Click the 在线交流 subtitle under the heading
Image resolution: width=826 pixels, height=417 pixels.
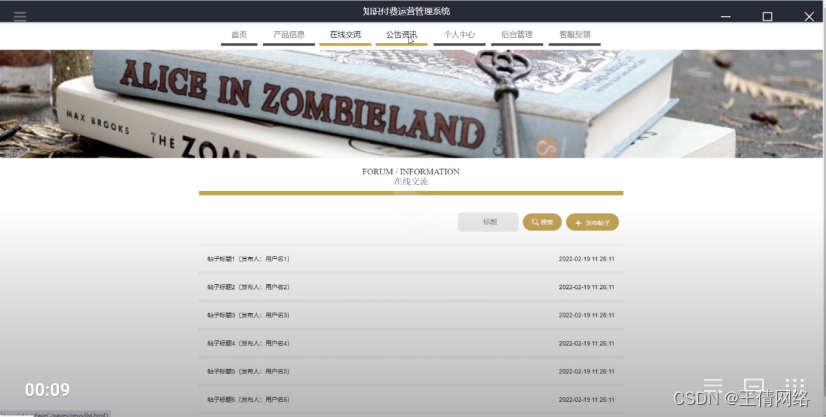(411, 182)
